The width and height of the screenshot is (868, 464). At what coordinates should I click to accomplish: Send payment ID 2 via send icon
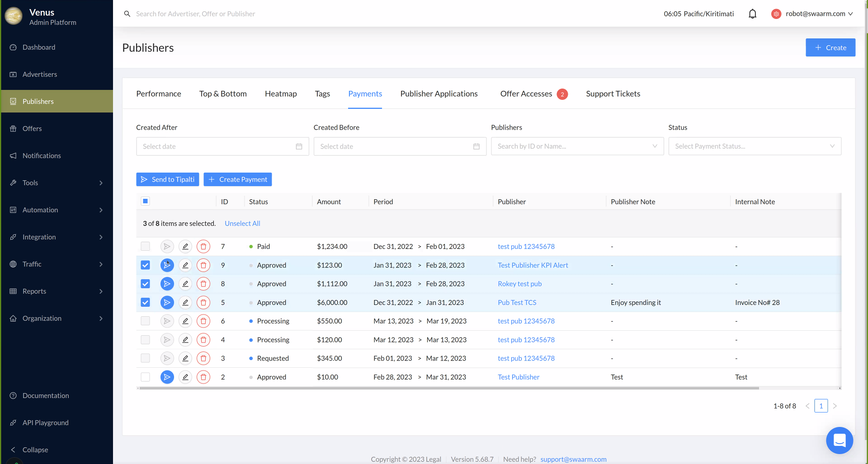pyautogui.click(x=167, y=377)
